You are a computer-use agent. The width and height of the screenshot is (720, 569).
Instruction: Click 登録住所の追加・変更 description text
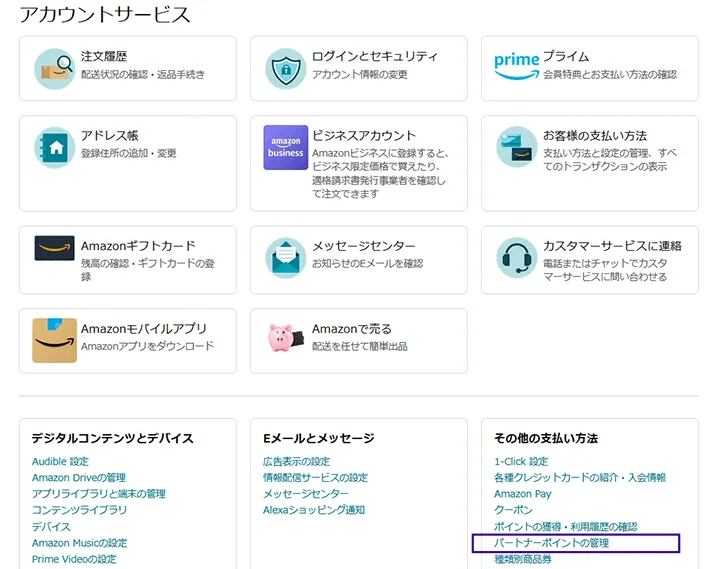[128, 153]
